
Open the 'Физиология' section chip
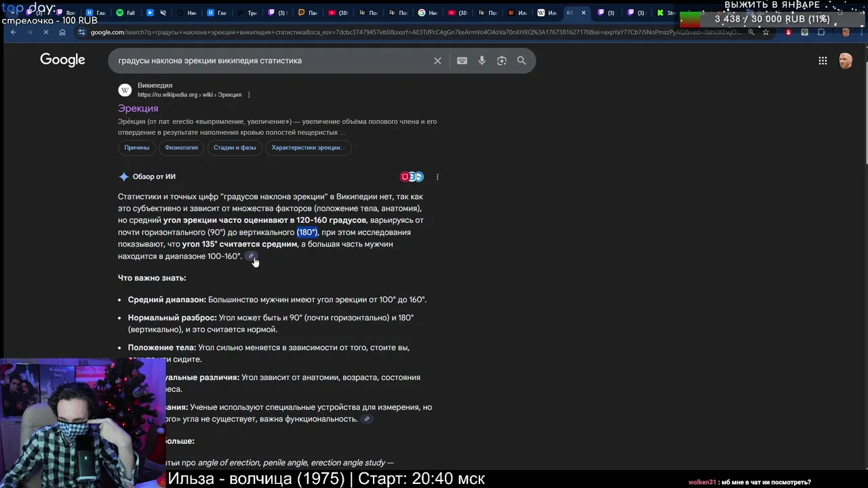pyautogui.click(x=181, y=148)
